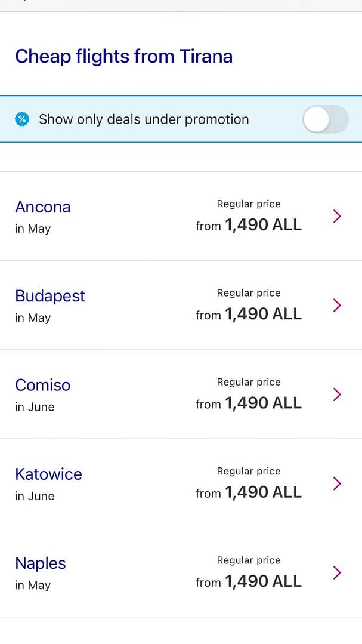The height and width of the screenshot is (644, 362).
Task: Toggle the deals under promotion switch
Action: (325, 119)
